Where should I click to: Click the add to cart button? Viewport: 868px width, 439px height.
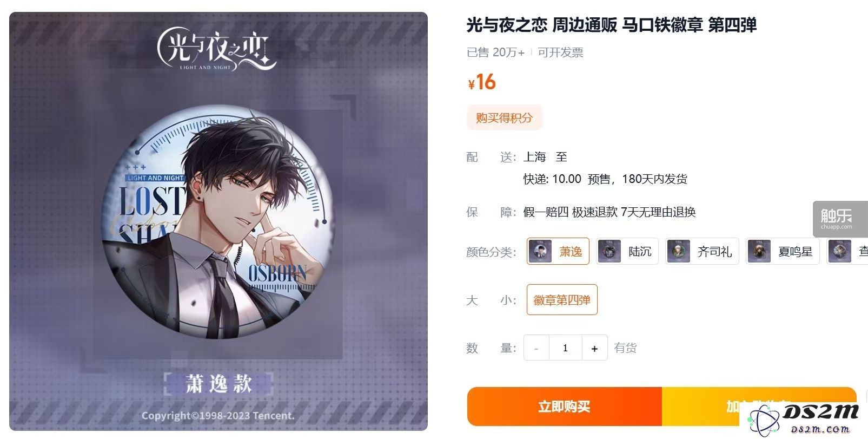759,407
